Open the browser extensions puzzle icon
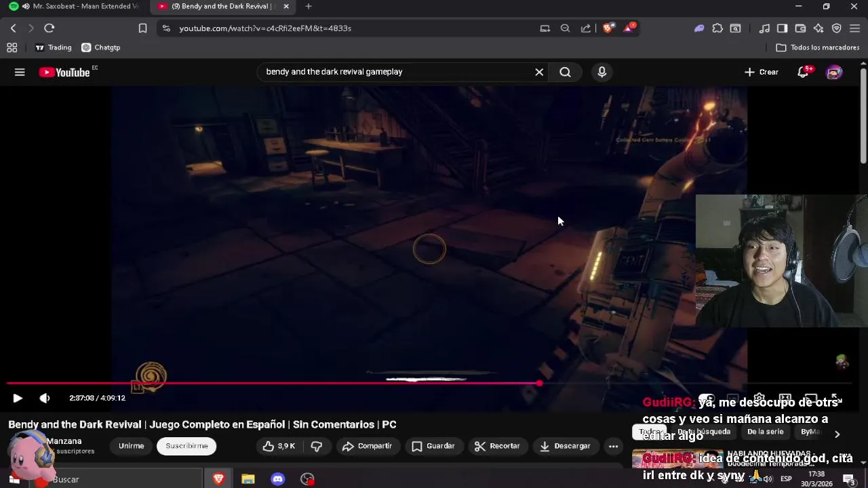 717,28
